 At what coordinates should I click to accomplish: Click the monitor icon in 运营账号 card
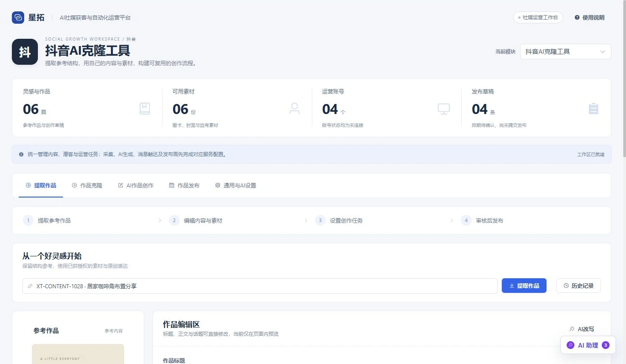(444, 109)
